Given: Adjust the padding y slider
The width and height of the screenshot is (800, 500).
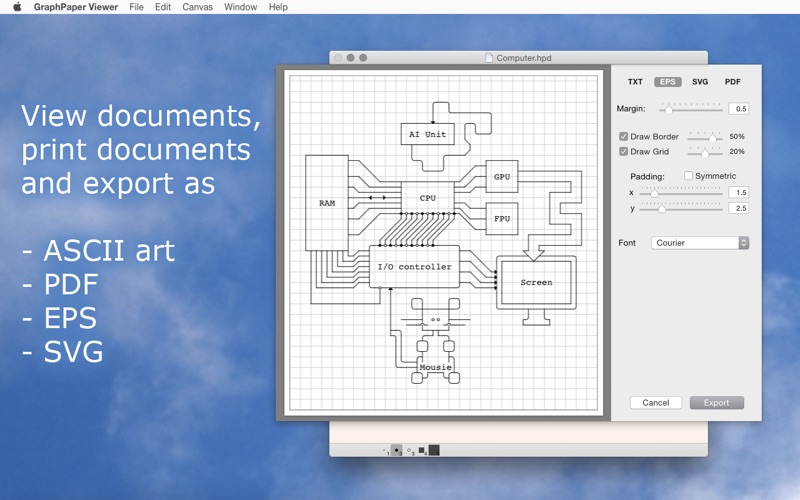Looking at the screenshot, I should click(681, 208).
